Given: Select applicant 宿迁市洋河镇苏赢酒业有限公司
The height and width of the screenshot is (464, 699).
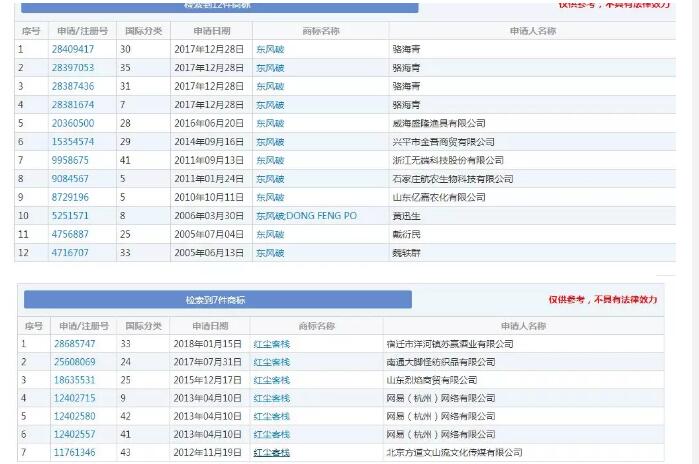Looking at the screenshot, I should [x=450, y=344].
